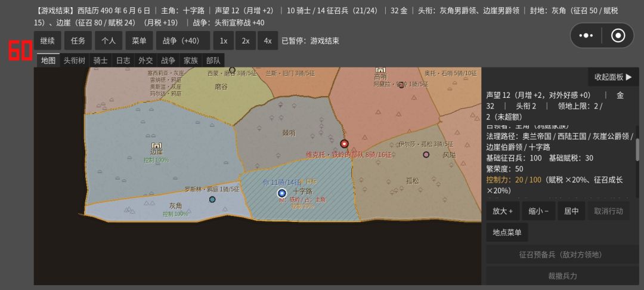Zoom out the map with 缩小－
The height and width of the screenshot is (290, 644).
click(538, 211)
